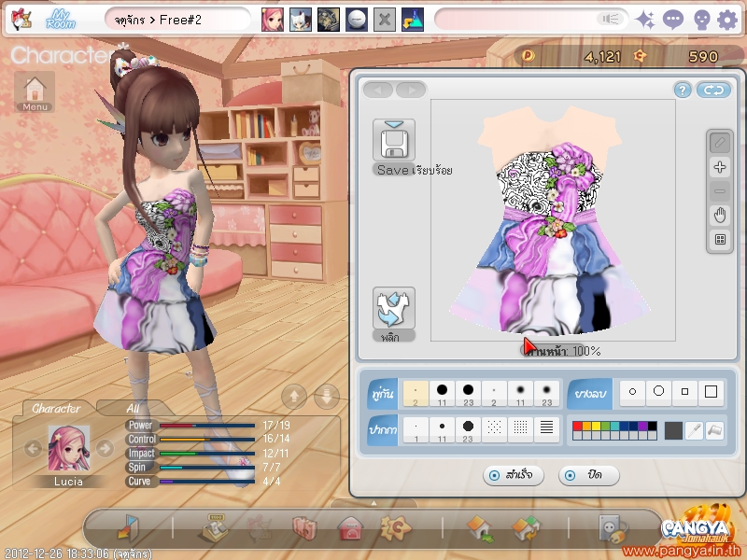Open the Menu house icon
Image resolution: width=747 pixels, height=560 pixels.
coord(35,91)
